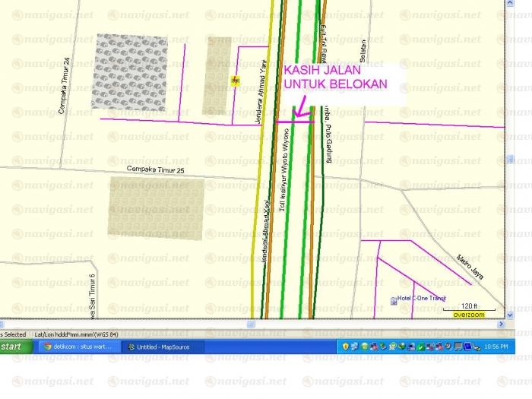Click the MapSource icon in the taskbar
Screen dimensions: 532x399
click(x=131, y=347)
